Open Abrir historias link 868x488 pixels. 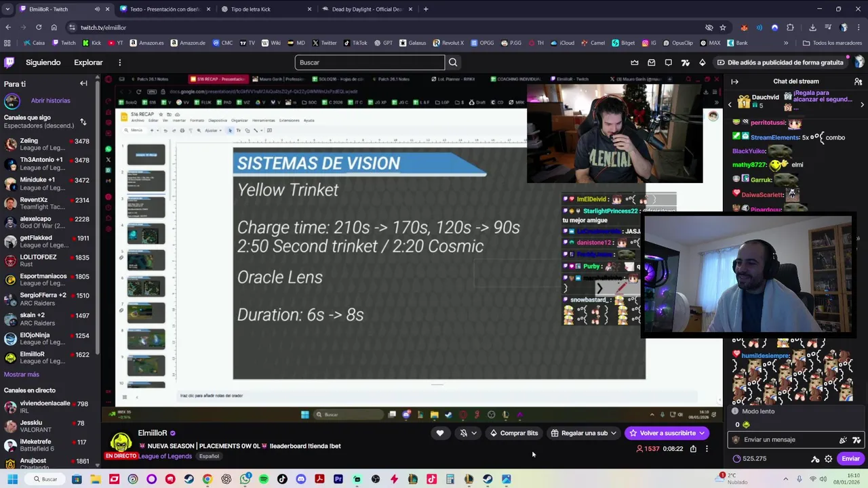[x=50, y=100]
